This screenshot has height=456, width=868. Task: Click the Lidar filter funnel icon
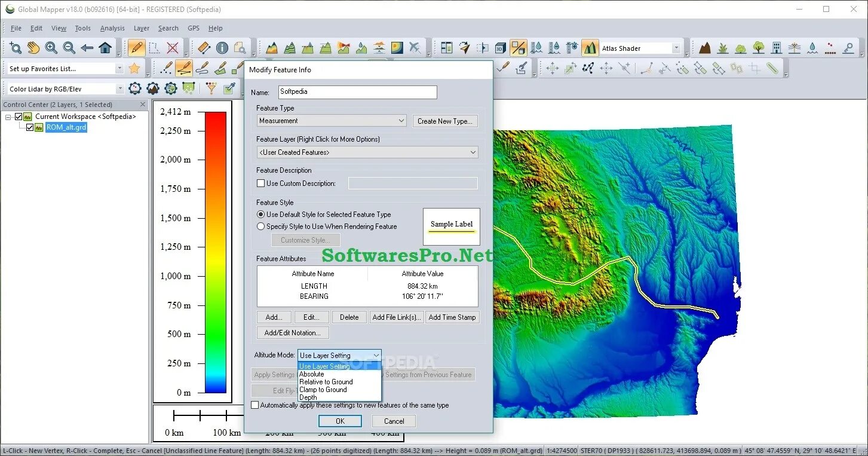(211, 88)
